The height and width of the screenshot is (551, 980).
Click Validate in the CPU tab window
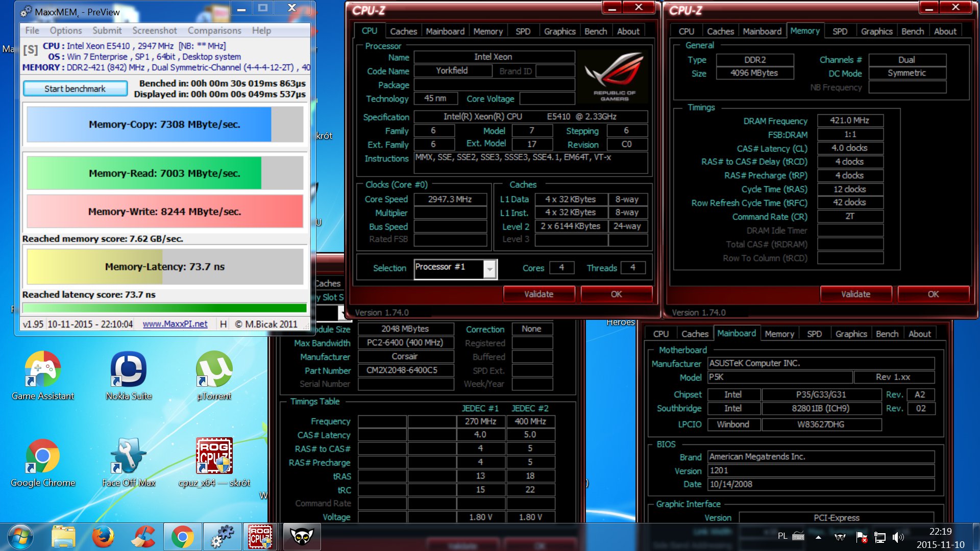pos(538,294)
